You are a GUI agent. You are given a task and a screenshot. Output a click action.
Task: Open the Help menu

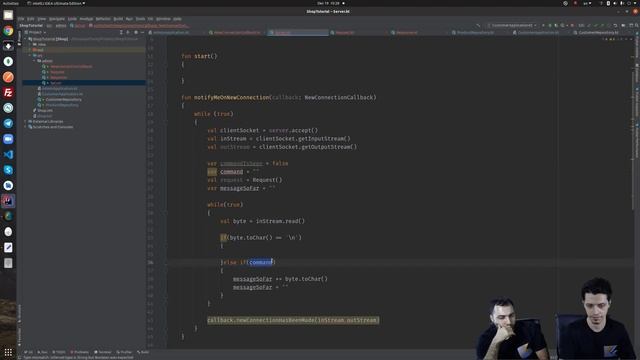coord(177,19)
